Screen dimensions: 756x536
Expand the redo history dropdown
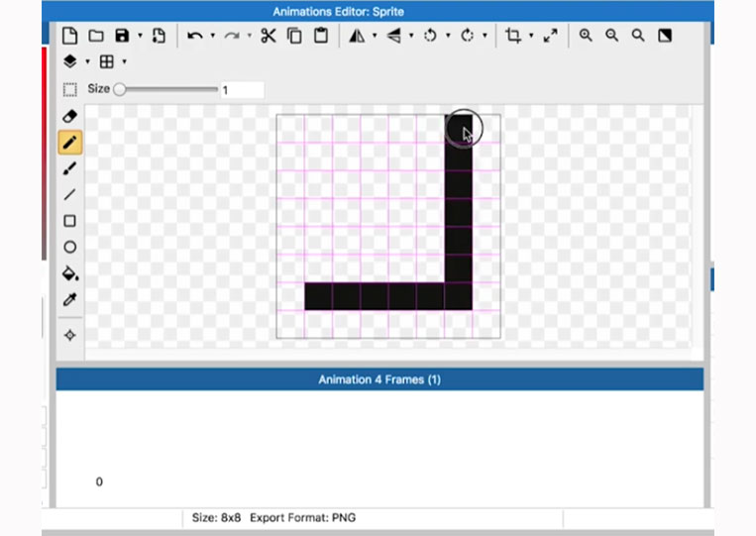tap(250, 36)
